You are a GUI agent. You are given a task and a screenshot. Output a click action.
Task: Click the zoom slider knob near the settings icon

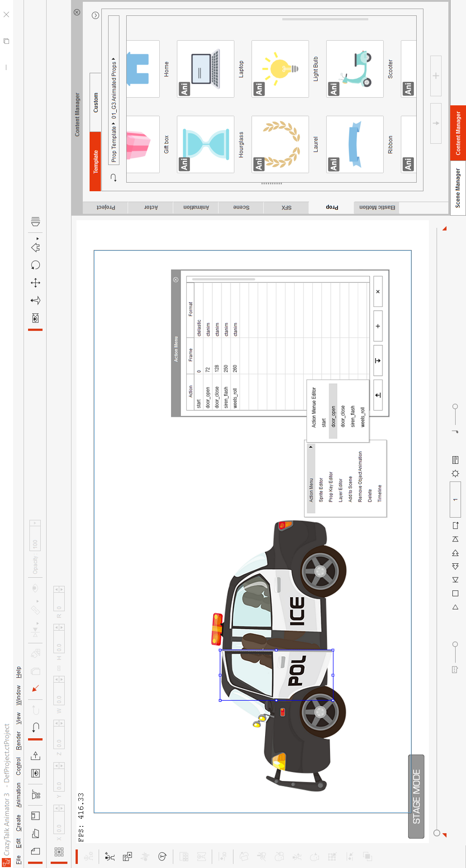pos(455,407)
